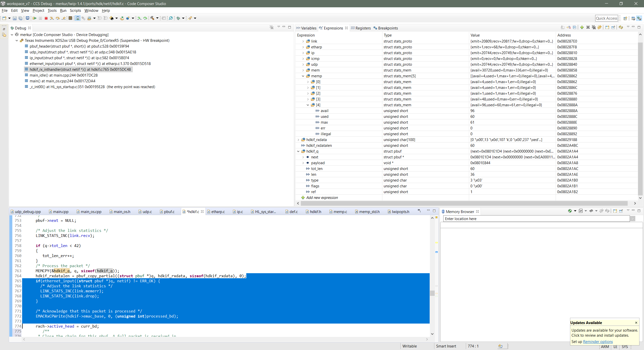Expand the link expression row
The width and height of the screenshot is (644, 350).
303,41
